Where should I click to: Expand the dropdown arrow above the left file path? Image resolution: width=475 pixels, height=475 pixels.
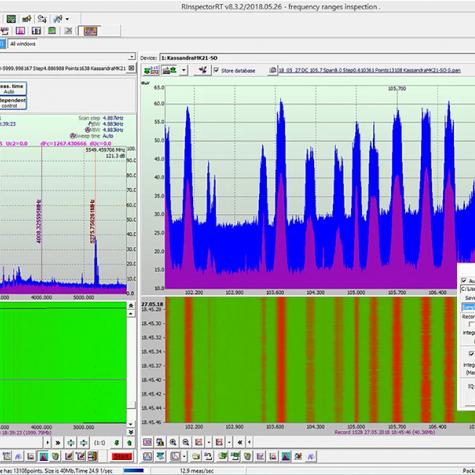tap(132, 57)
